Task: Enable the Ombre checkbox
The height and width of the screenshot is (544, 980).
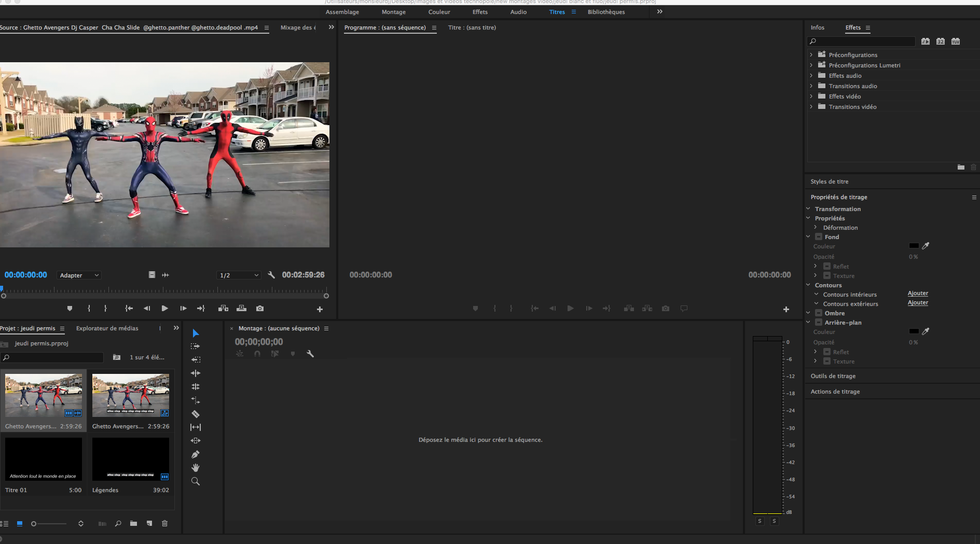Action: point(819,313)
